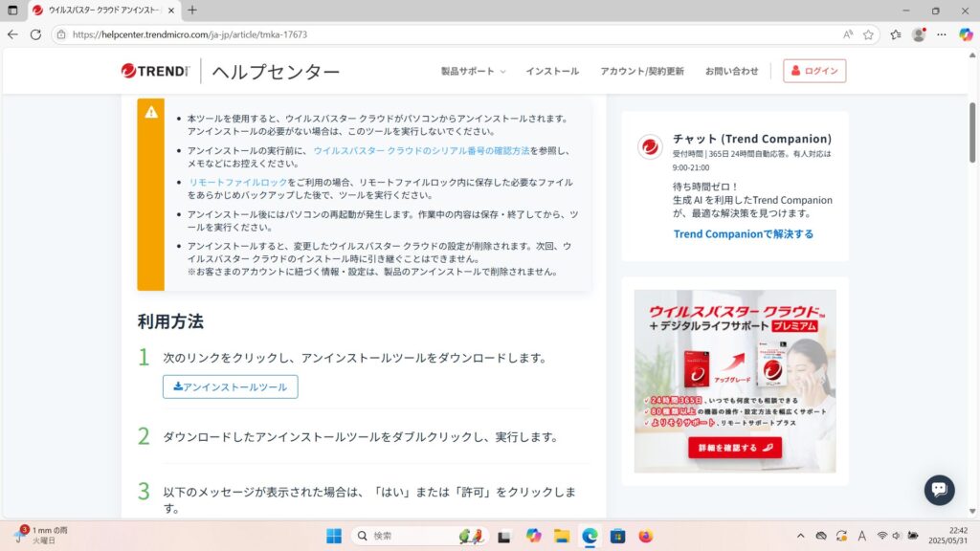Open the favorites list icon
This screenshot has width=980, height=551.
(896, 34)
